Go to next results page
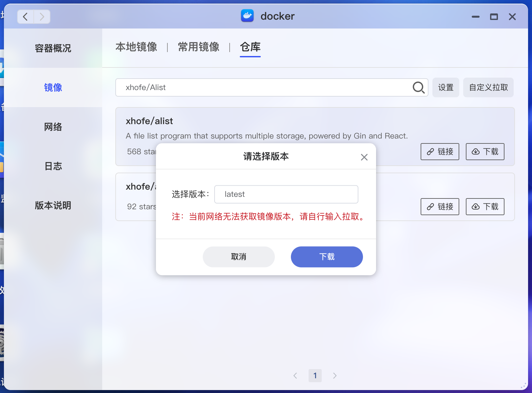Screen dimensions: 532x393 334,376
